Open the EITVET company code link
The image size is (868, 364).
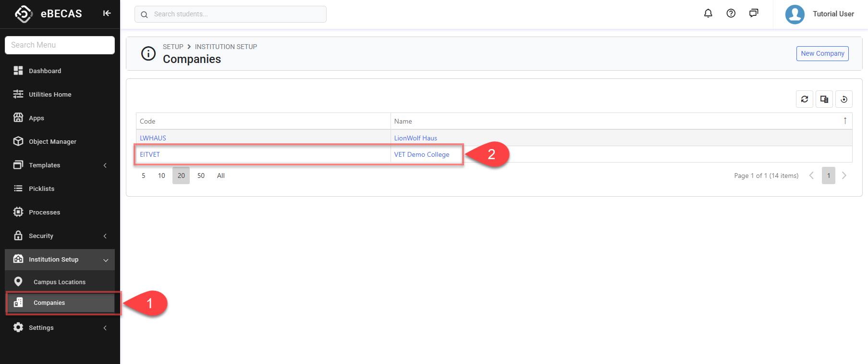[150, 154]
